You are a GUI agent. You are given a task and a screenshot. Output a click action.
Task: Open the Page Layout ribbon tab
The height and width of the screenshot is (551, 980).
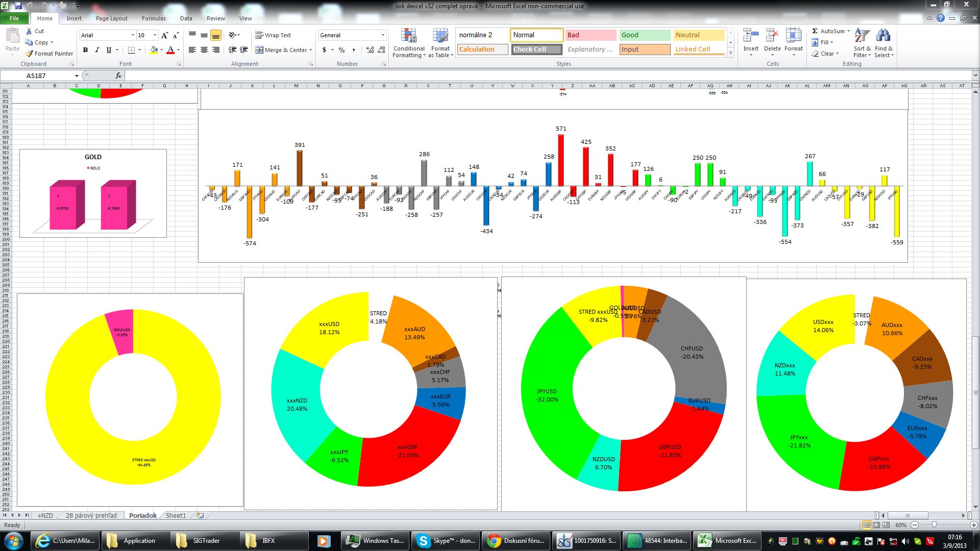click(x=111, y=18)
